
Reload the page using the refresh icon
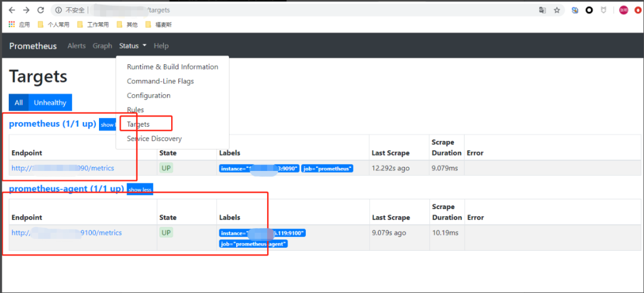[41, 10]
